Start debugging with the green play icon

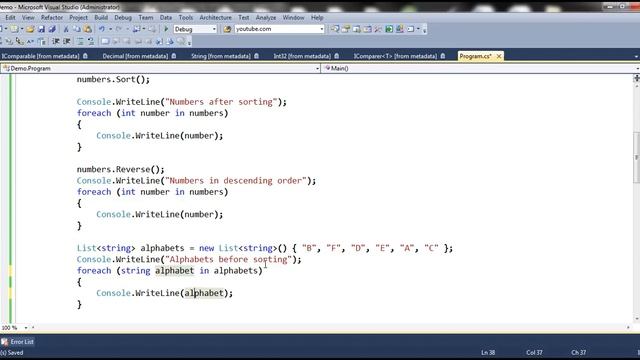point(166,29)
